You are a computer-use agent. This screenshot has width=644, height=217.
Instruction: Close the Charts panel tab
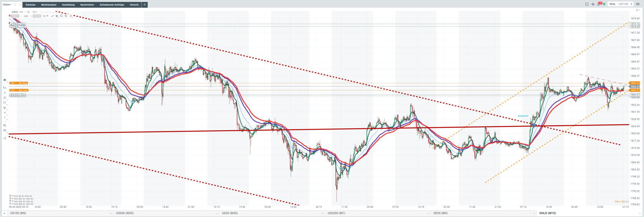click(20, 5)
